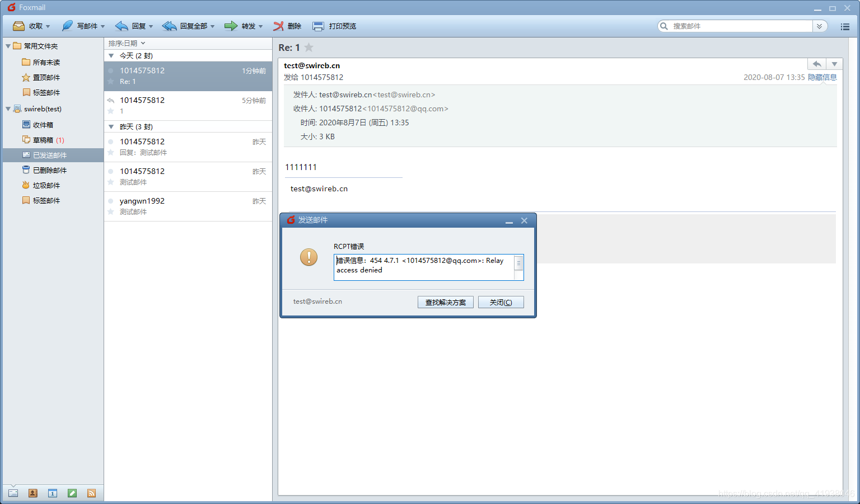Screen dimensions: 860x504
Task: Select the message sent 5分钟前
Action: pyautogui.click(x=188, y=106)
